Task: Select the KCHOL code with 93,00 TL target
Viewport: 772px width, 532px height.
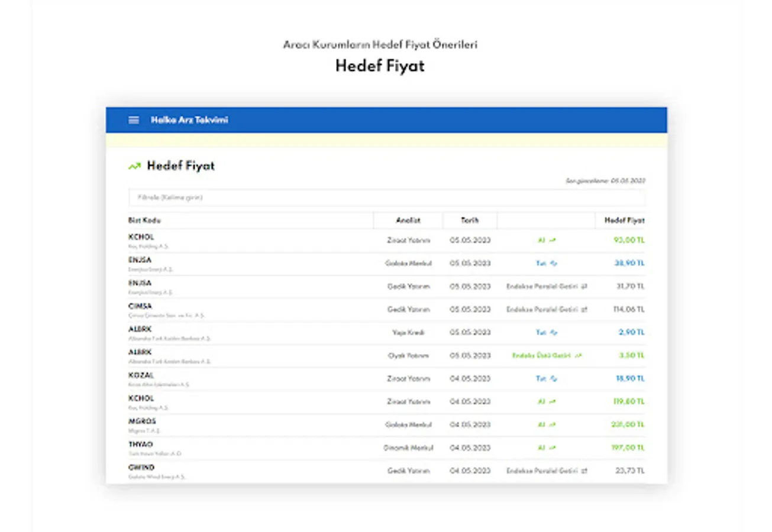Action: 141,237
